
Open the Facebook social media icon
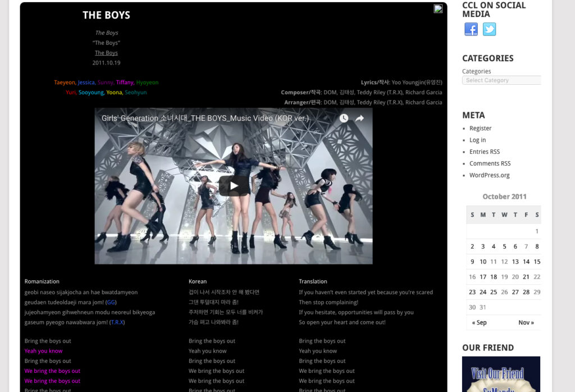click(471, 29)
